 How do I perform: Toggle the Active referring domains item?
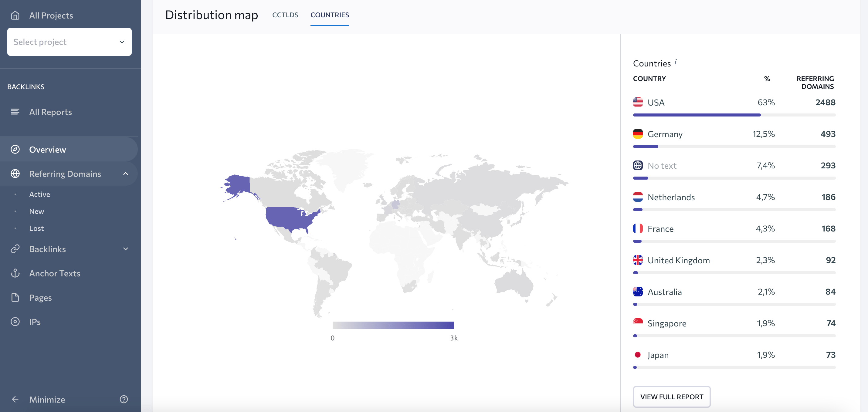39,194
